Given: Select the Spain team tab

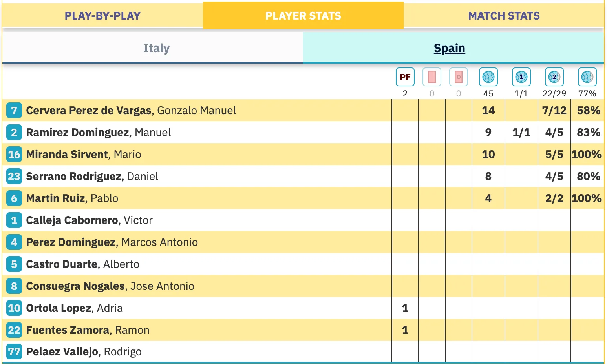Looking at the screenshot, I should pos(449,48).
